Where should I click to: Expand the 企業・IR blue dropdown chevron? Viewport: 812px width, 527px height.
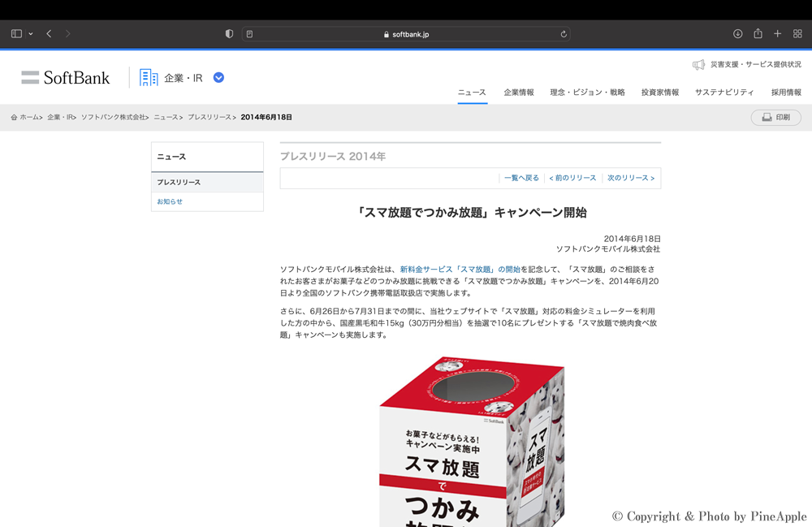(x=218, y=78)
